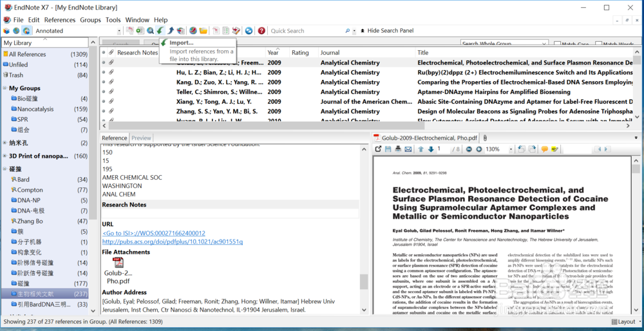Viewport: 644px width, 331px height.
Task: Click Insert Citation toolbar icon
Action: pyautogui.click(x=216, y=31)
